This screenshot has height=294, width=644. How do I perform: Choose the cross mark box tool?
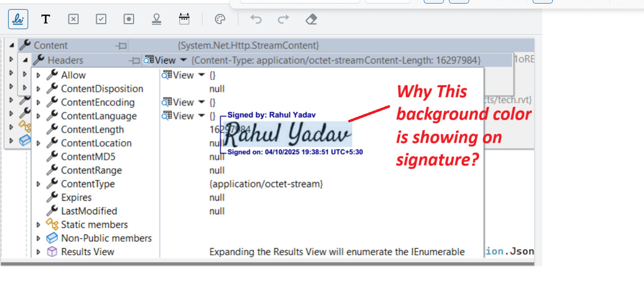coord(74,19)
